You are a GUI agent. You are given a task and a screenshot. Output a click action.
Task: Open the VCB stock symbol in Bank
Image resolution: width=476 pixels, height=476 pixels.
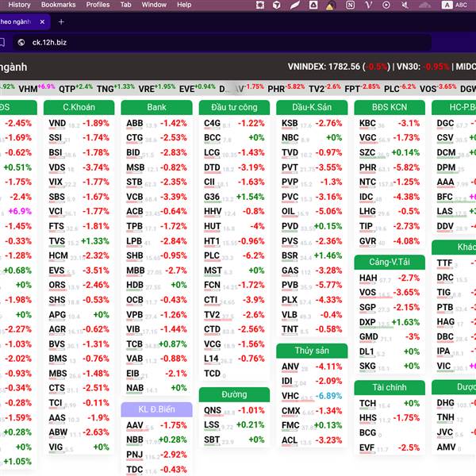click(x=135, y=197)
